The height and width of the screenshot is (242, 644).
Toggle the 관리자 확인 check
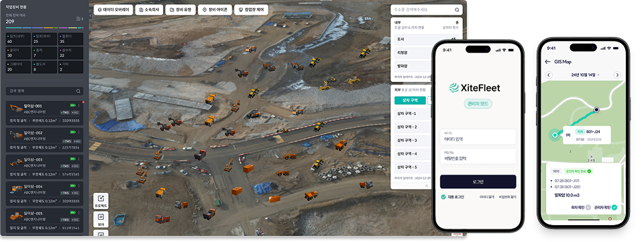(614, 208)
